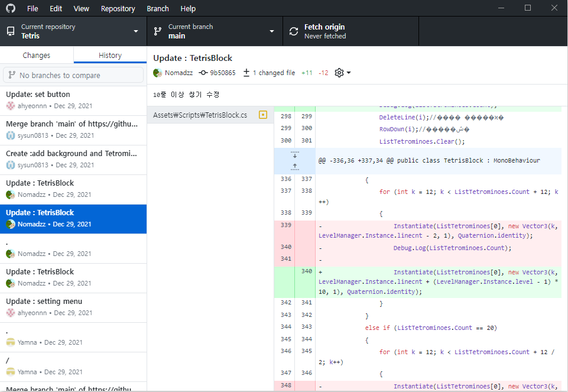Click -12 deletions count
Screen dimensions: 568x392
coord(323,73)
